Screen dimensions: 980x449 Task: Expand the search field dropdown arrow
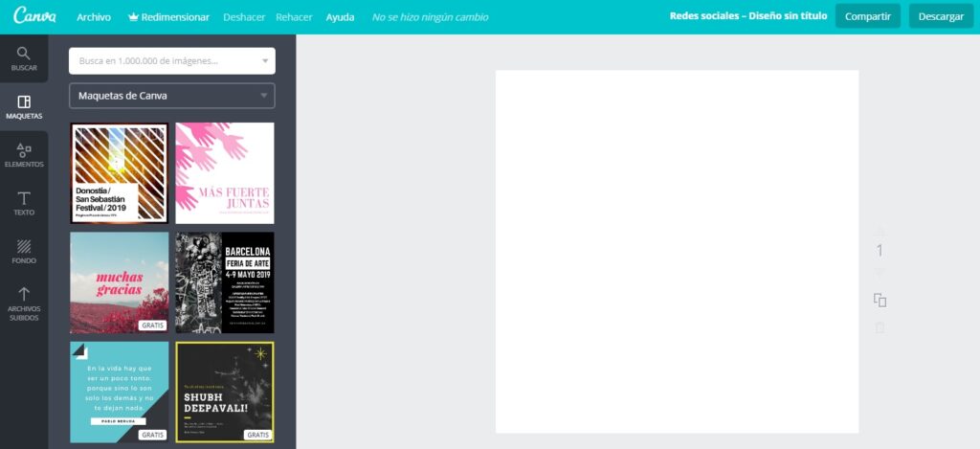point(265,60)
